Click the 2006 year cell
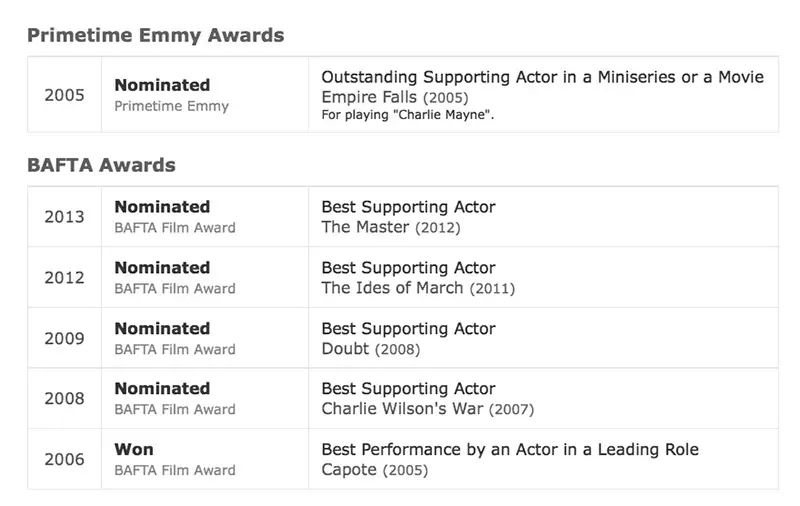The height and width of the screenshot is (506, 800). click(x=64, y=459)
